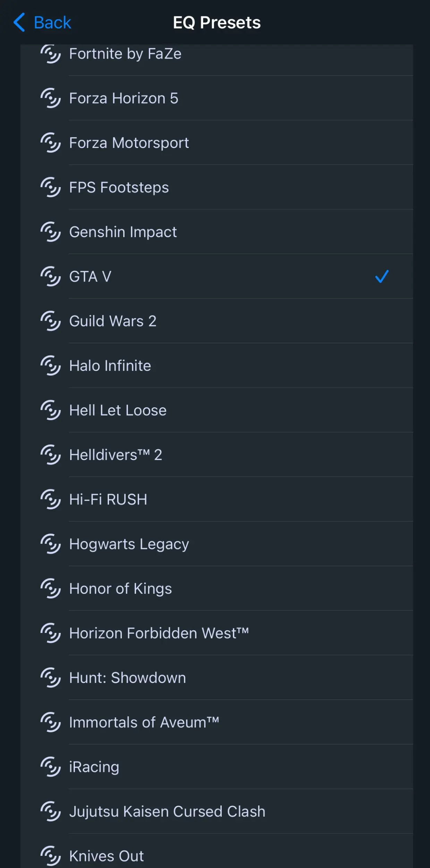Go back using the Back chevron arrow

tap(19, 23)
